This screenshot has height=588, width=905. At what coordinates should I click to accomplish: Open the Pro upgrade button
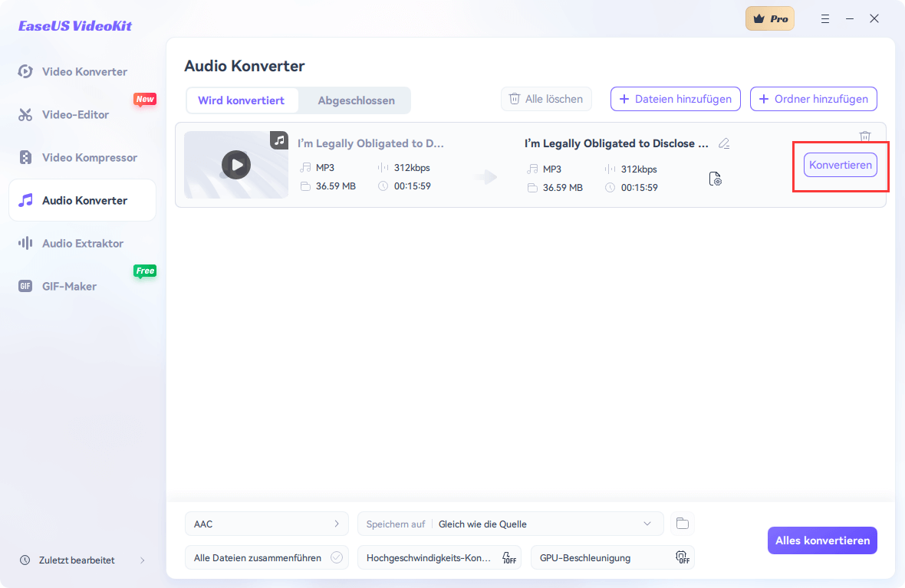tap(770, 18)
